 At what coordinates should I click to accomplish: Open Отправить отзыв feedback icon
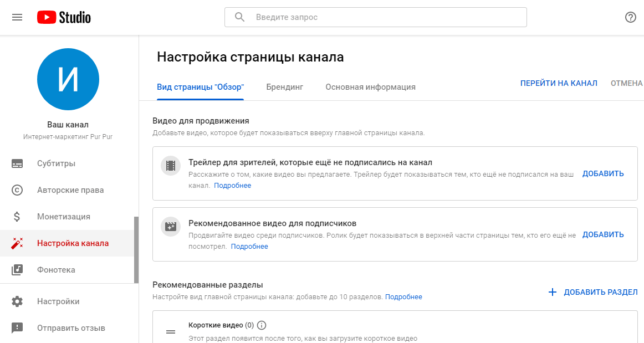17,327
